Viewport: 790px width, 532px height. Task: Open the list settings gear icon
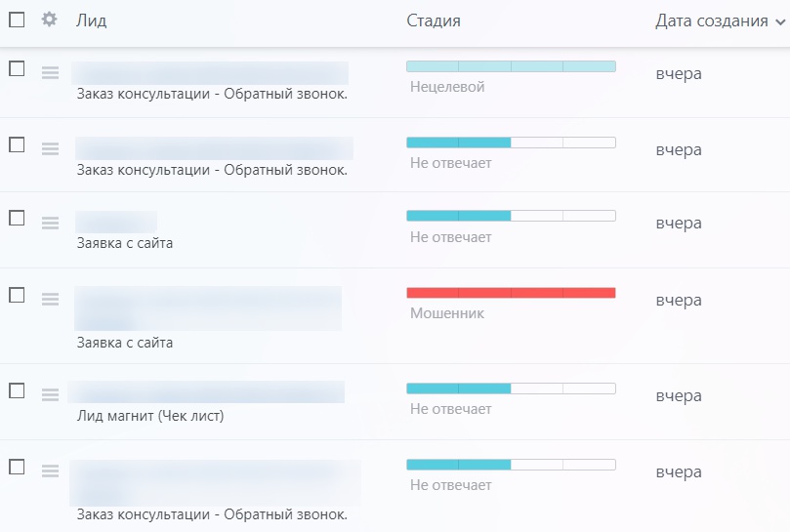50,20
